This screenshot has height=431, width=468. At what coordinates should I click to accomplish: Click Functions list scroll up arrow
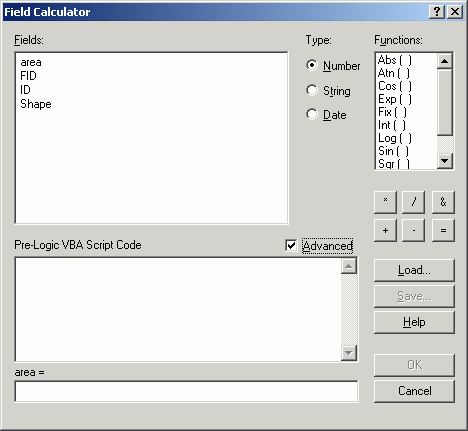click(x=445, y=61)
